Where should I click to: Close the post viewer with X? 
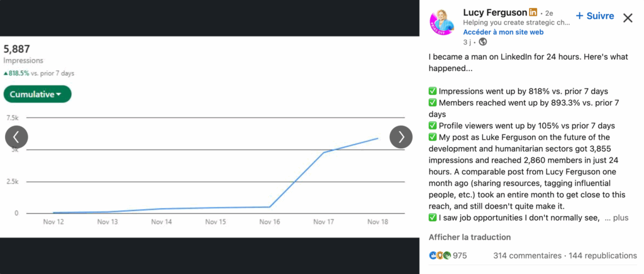point(627,18)
